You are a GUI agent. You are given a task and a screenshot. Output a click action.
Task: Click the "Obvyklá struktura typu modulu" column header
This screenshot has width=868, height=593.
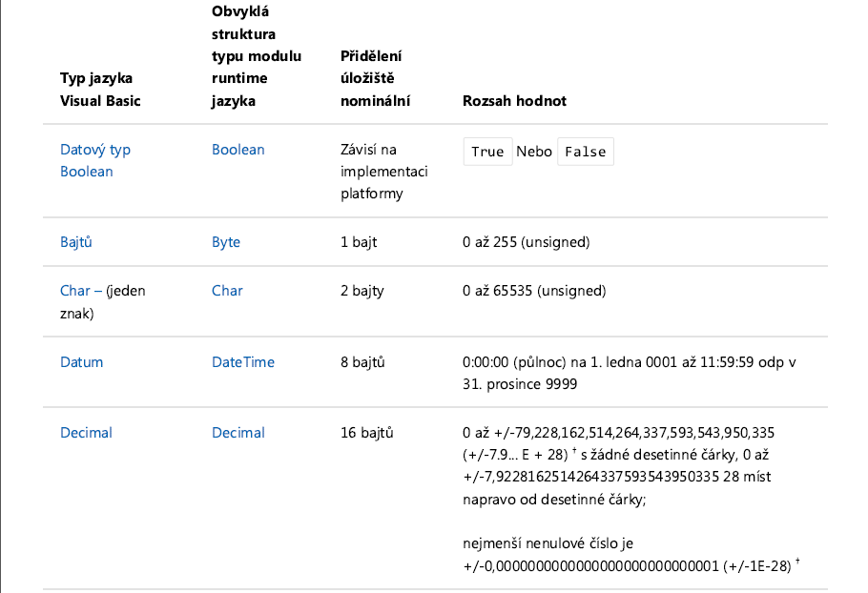pos(257,57)
